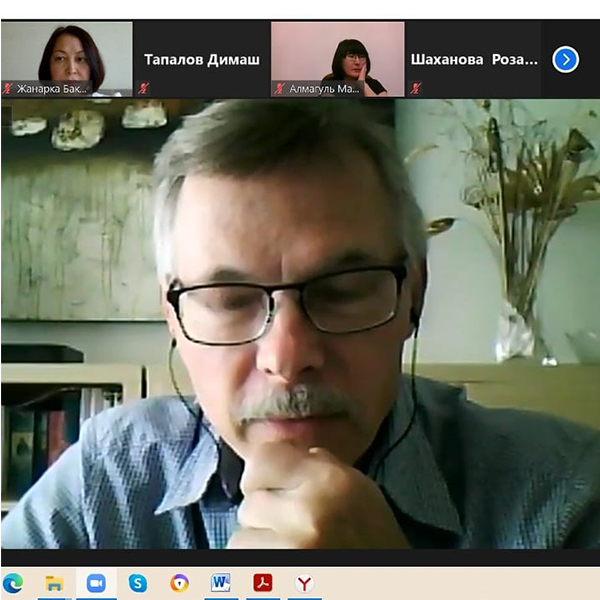Open Zoom app from taskbar

[x=96, y=583]
